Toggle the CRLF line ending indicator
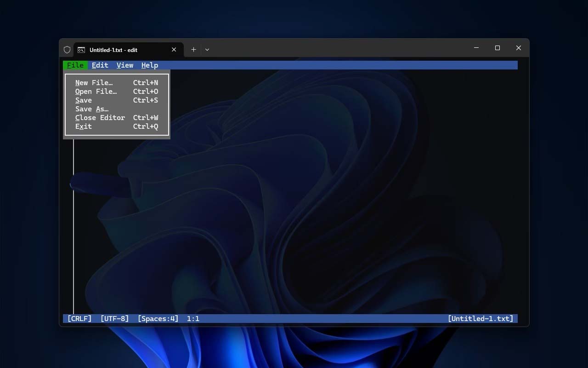The height and width of the screenshot is (368, 588). [x=79, y=318]
